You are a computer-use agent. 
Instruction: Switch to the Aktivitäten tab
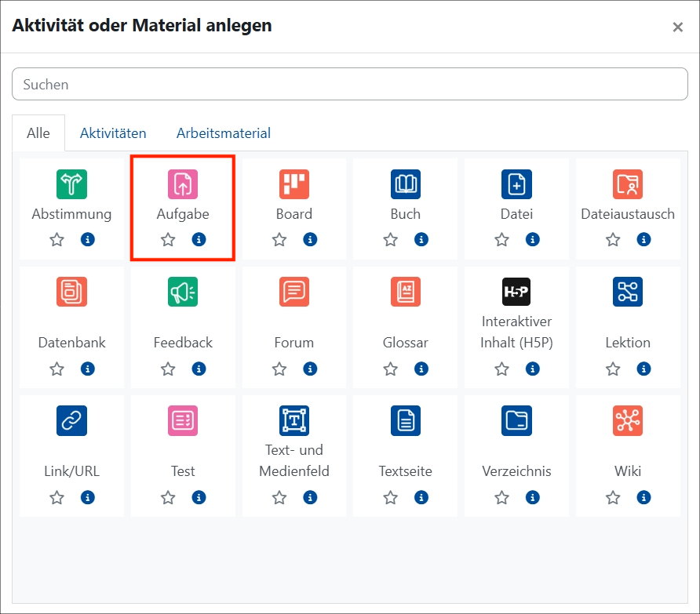coord(113,133)
